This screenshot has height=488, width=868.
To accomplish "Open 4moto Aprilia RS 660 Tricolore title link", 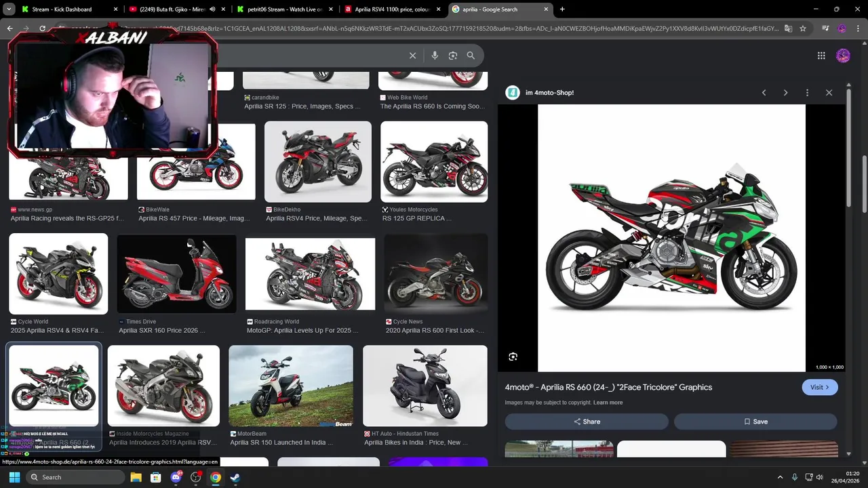I will (x=608, y=387).
